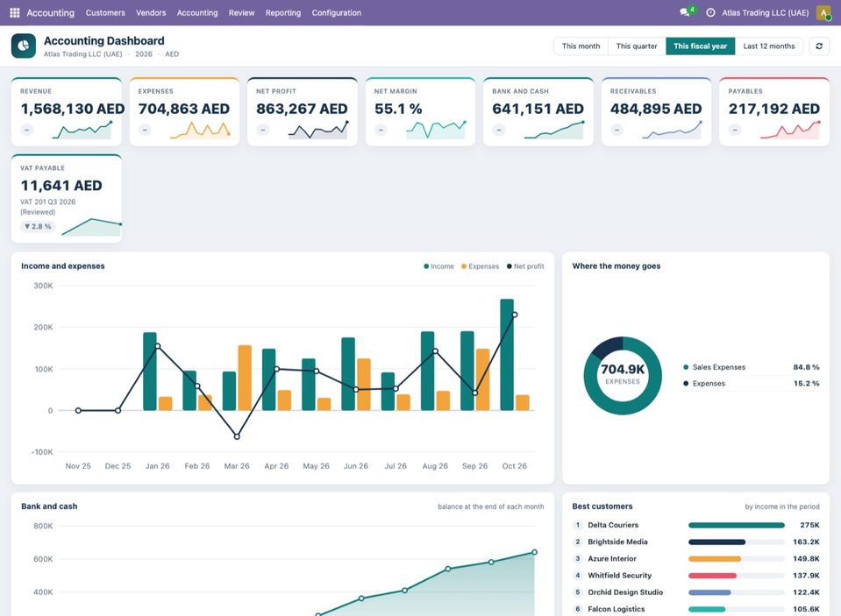
Task: Toggle the Expenses legend series in chart
Action: [480, 266]
